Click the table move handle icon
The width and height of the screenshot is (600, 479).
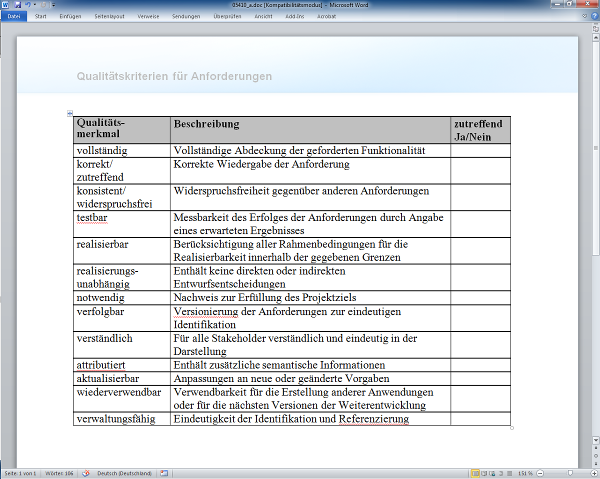[x=69, y=113]
